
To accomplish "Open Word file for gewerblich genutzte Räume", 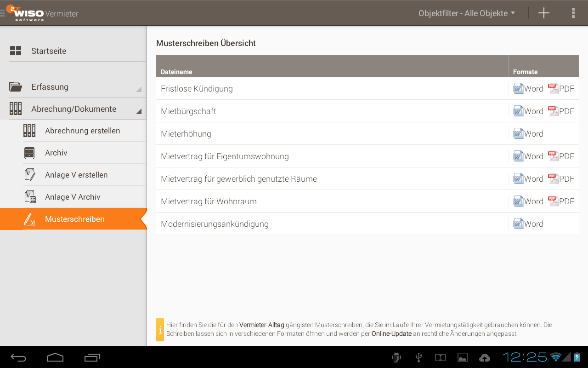I will pos(528,179).
